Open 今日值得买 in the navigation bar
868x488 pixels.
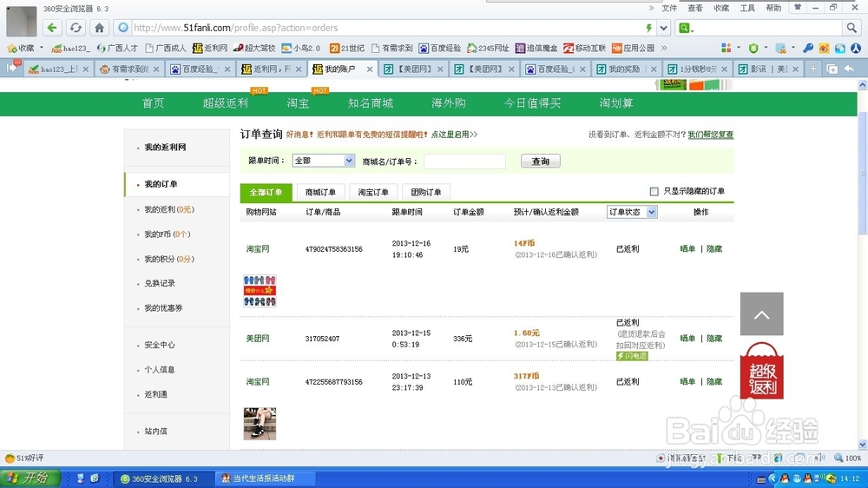click(532, 103)
